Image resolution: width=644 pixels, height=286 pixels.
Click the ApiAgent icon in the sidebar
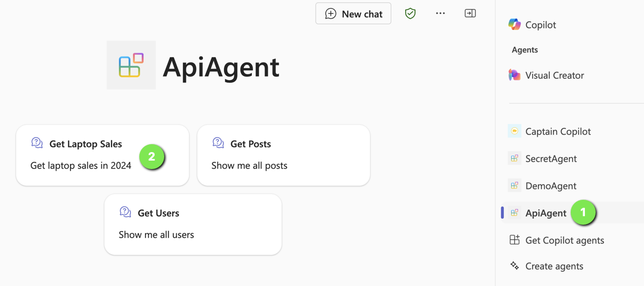click(x=514, y=213)
